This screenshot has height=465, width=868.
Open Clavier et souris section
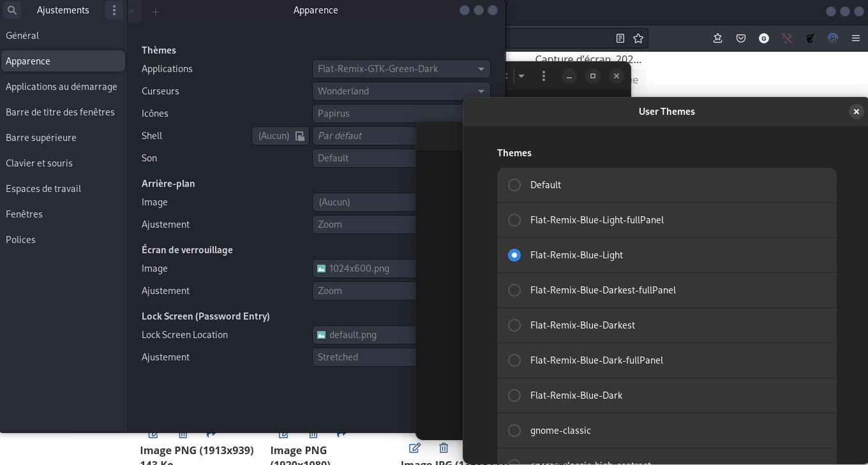63,163
